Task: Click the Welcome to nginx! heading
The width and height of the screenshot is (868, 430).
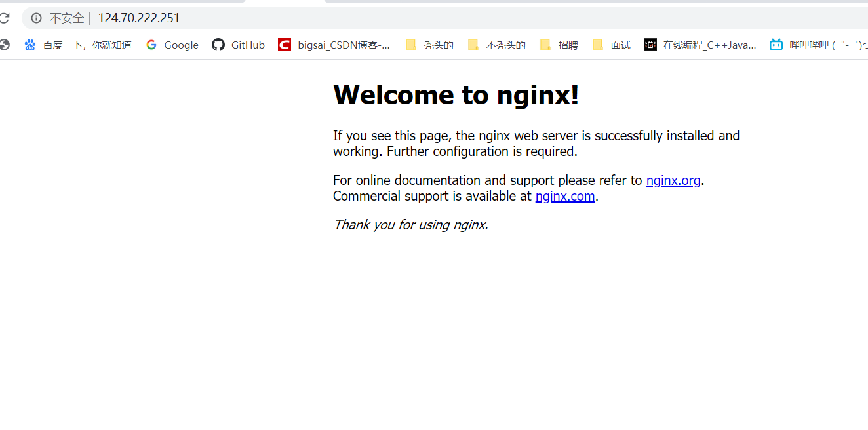Action: [x=456, y=95]
